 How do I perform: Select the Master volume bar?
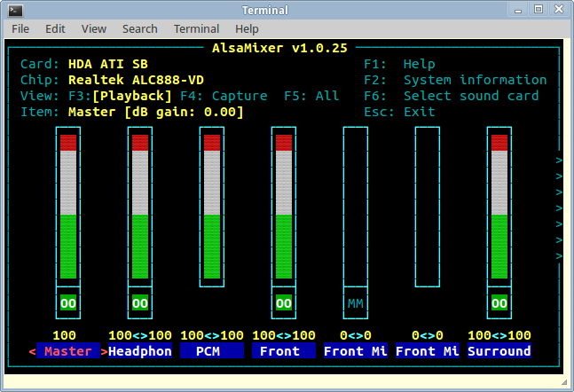(67, 208)
